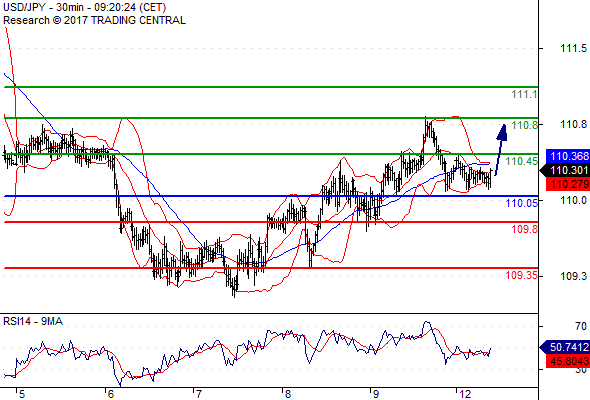
Task: Select the red 109.8 support label
Action: (524, 229)
